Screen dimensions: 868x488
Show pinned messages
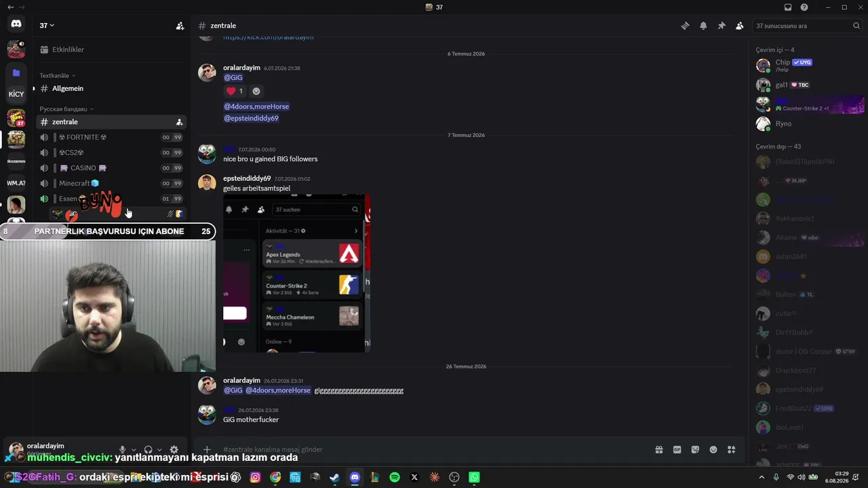(x=722, y=26)
